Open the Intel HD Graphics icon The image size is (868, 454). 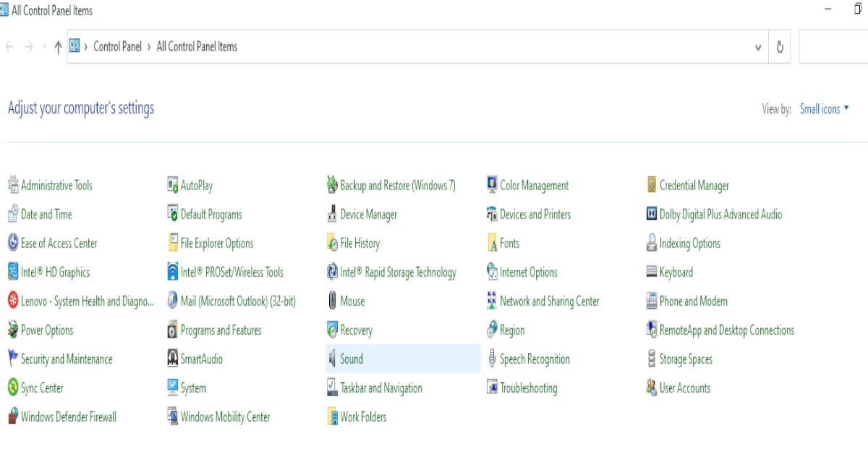click(x=13, y=273)
